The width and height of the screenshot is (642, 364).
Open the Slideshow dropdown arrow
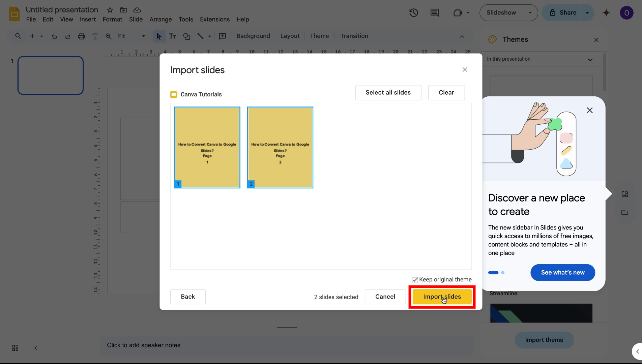530,12
